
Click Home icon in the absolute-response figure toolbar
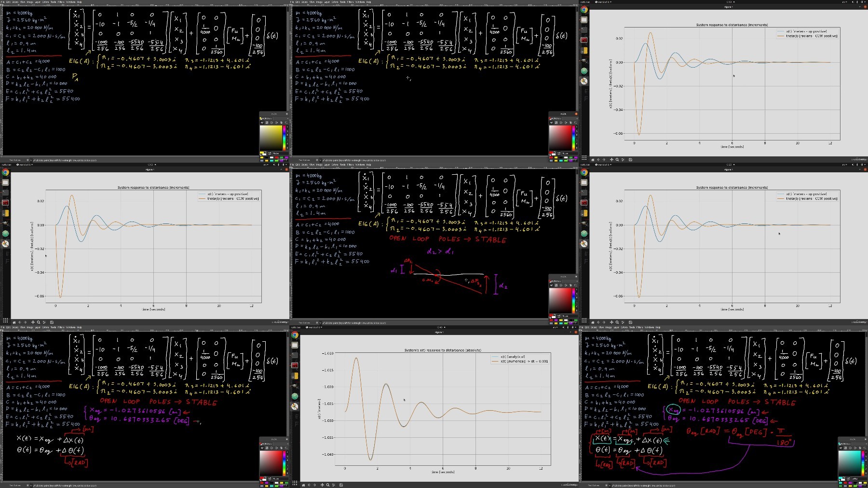click(x=303, y=485)
